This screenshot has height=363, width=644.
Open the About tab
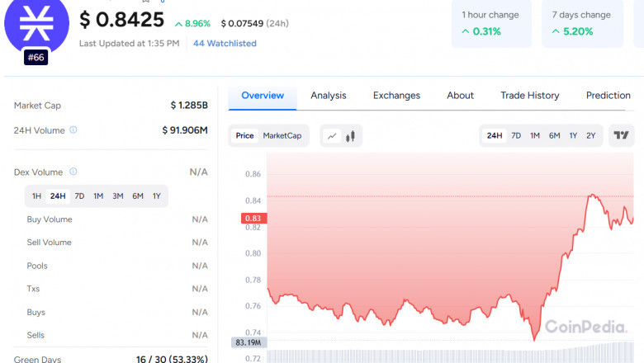pyautogui.click(x=460, y=96)
